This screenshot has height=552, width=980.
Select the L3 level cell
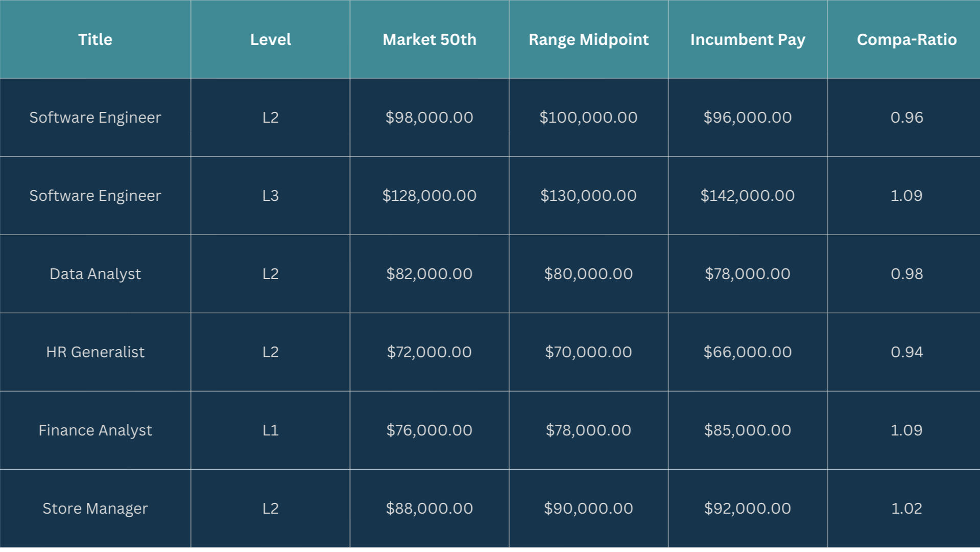click(270, 196)
